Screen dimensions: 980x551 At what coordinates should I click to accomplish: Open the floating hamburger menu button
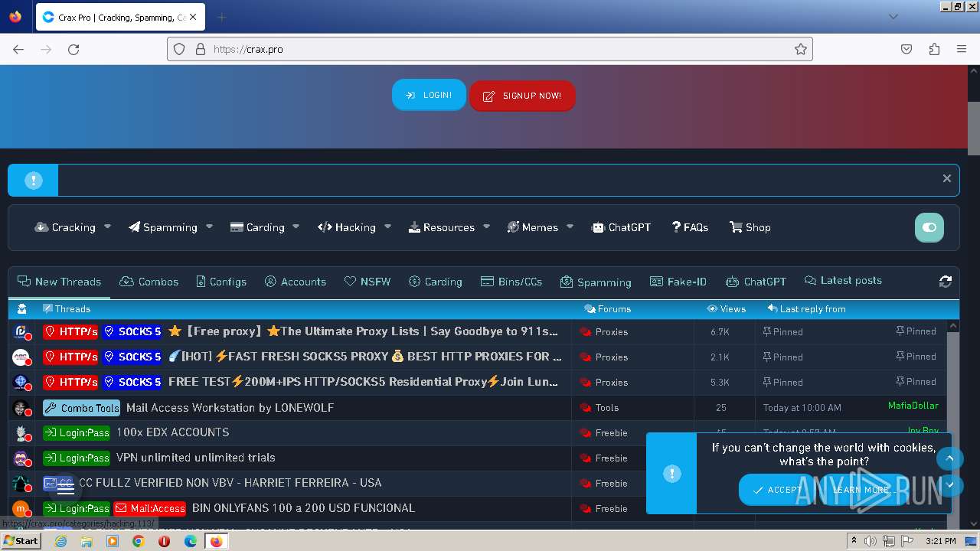66,489
